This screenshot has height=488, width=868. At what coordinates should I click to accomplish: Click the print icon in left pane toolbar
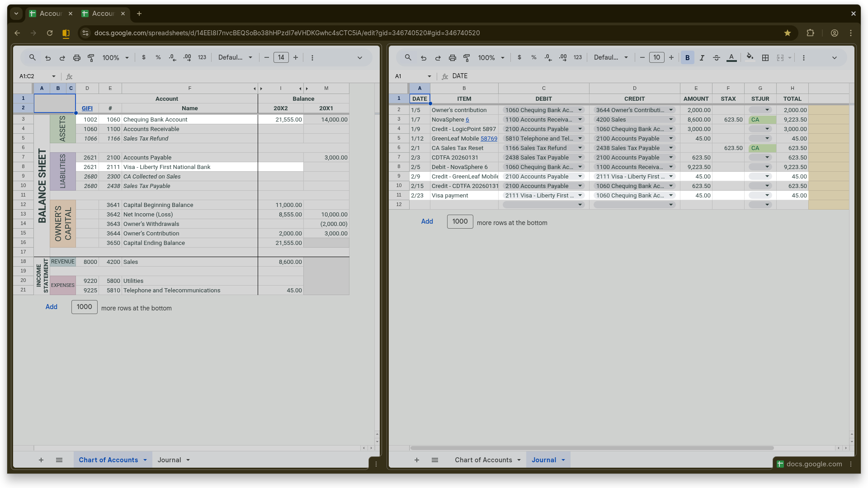coord(76,58)
